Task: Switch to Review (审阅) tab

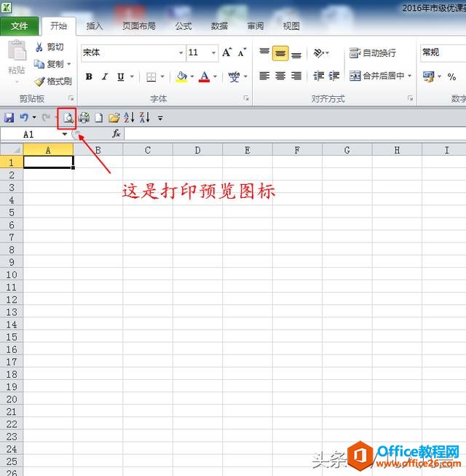Action: (256, 26)
